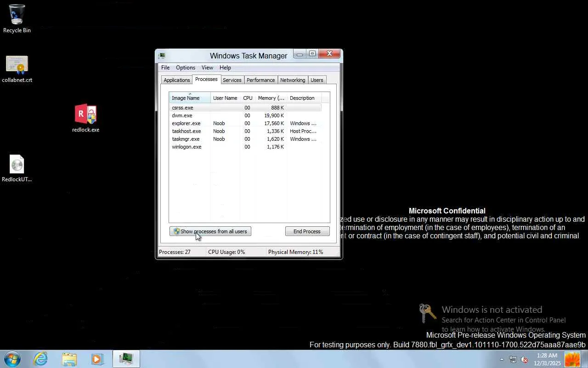Minimize the Windows Task Manager window
The width and height of the screenshot is (588, 368).
(300, 54)
